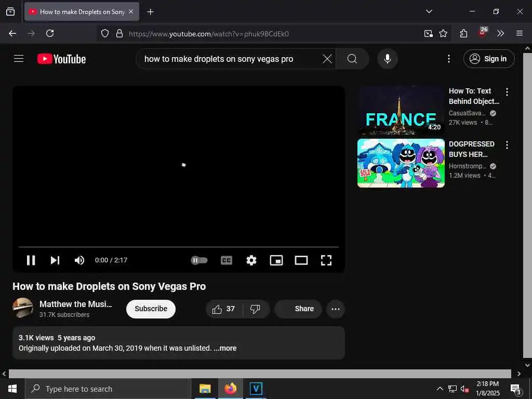Screen dimensions: 532x399
Task: Toggle closed captions (CC)
Action: (x=227, y=260)
